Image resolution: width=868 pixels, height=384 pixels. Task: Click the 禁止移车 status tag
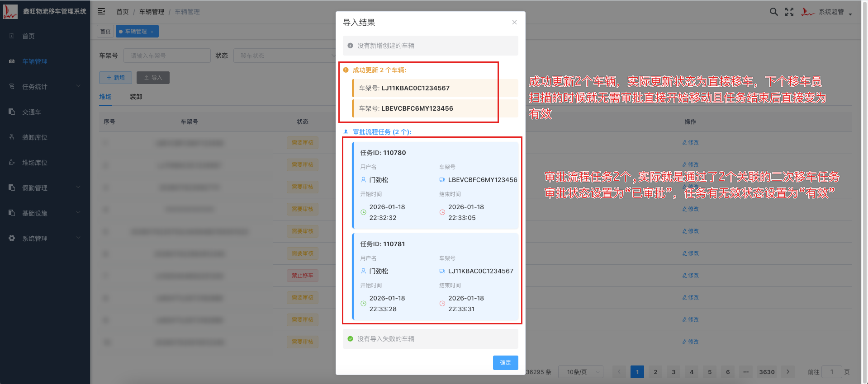[x=302, y=276]
